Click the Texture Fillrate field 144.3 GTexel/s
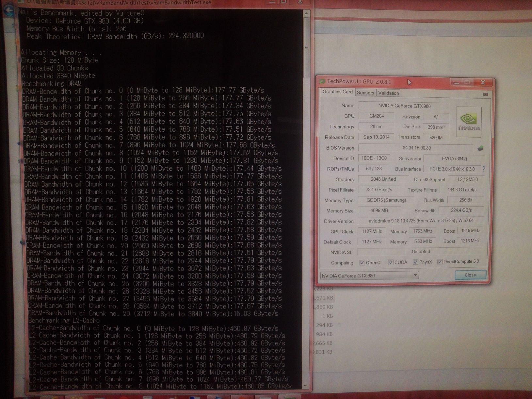 point(462,190)
